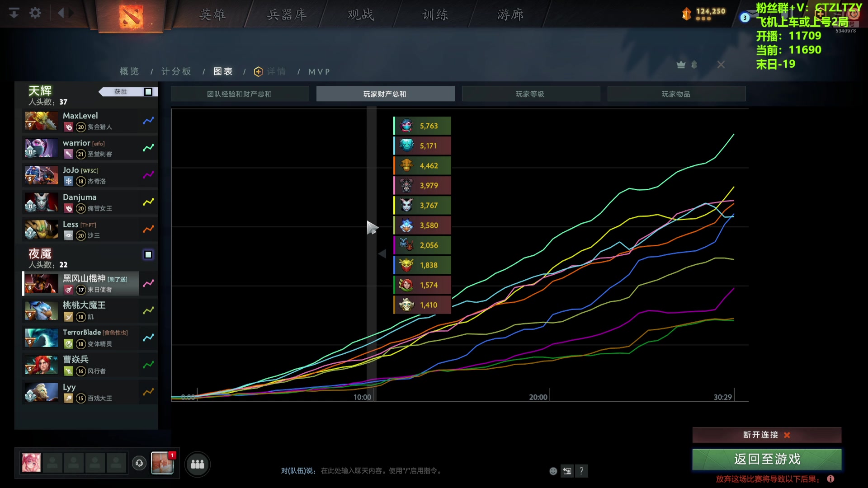Viewport: 868px width, 488px height.
Task: Check the 天辉 team checkbox
Action: 148,92
